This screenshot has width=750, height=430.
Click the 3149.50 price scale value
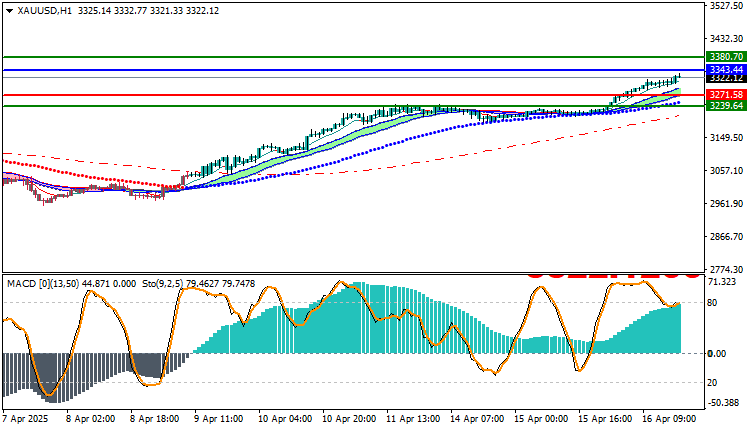pyautogui.click(x=727, y=138)
